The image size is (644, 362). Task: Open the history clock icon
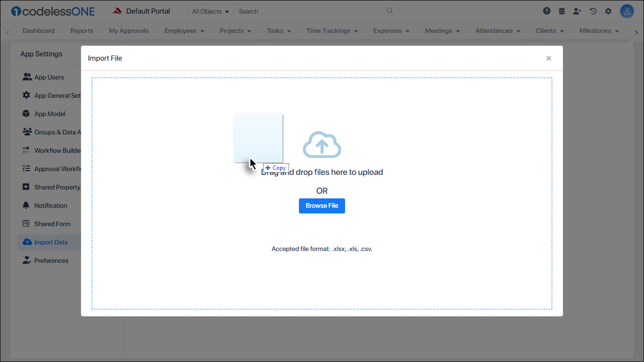coord(593,11)
